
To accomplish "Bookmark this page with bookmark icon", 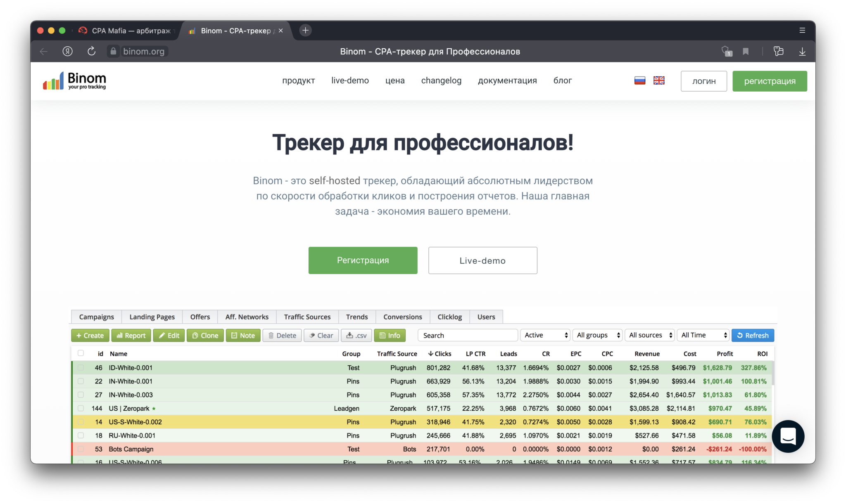I will 746,51.
